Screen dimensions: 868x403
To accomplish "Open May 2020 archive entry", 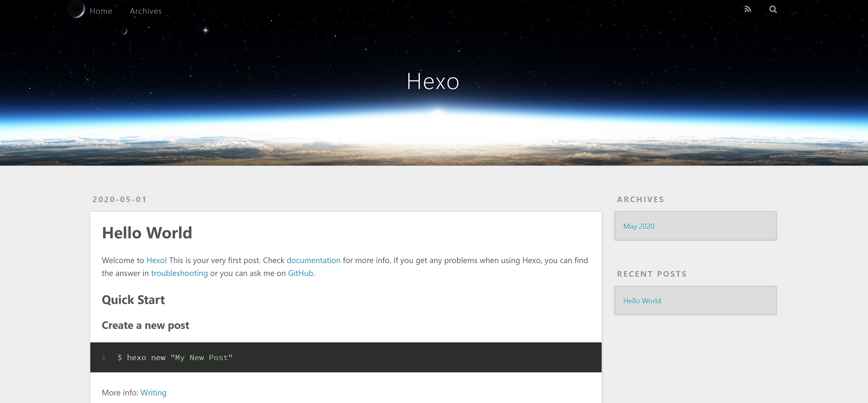I will pyautogui.click(x=639, y=226).
